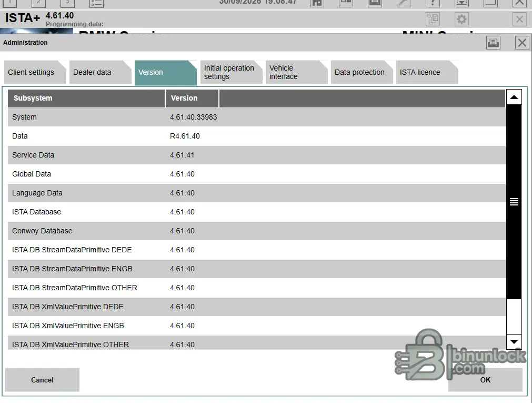The height and width of the screenshot is (403, 532).
Task: Open the list icon in the top toolbar
Action: (96, 3)
